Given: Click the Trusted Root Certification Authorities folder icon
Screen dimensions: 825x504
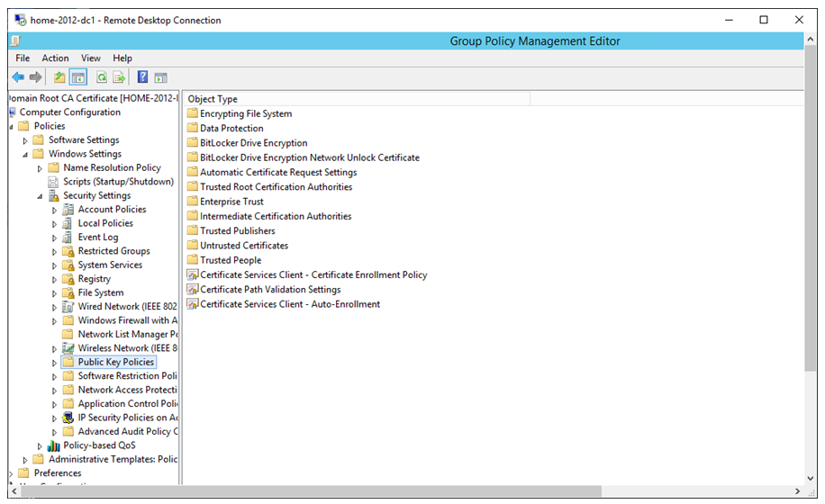Looking at the screenshot, I should tap(193, 186).
